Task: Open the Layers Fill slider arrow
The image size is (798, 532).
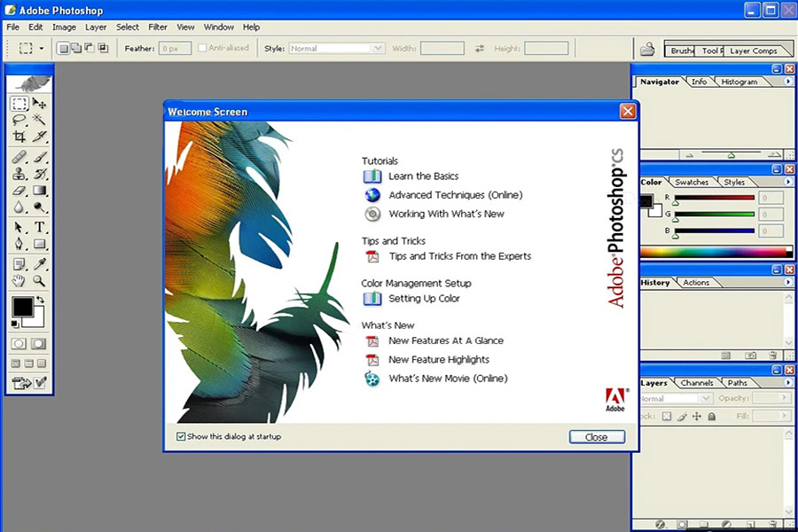Action: coord(785,416)
